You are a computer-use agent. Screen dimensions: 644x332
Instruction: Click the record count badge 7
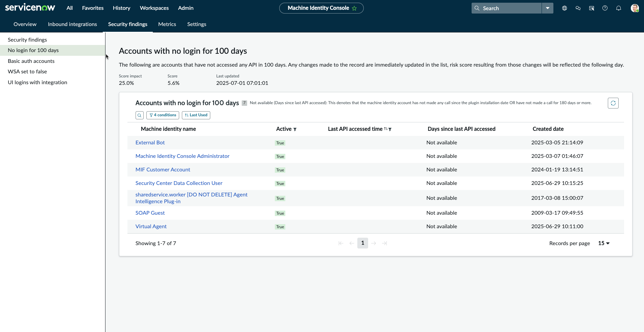tap(244, 103)
